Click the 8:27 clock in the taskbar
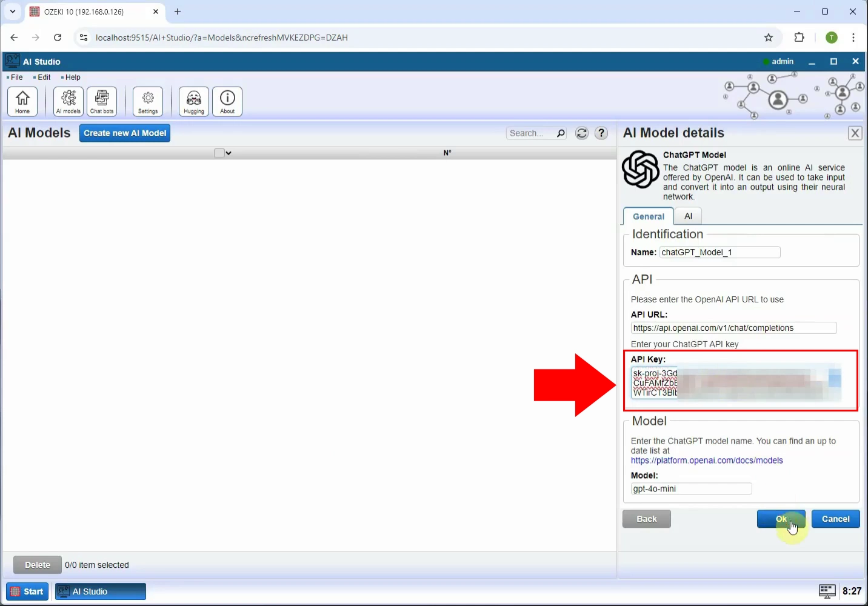This screenshot has height=606, width=868. click(852, 591)
